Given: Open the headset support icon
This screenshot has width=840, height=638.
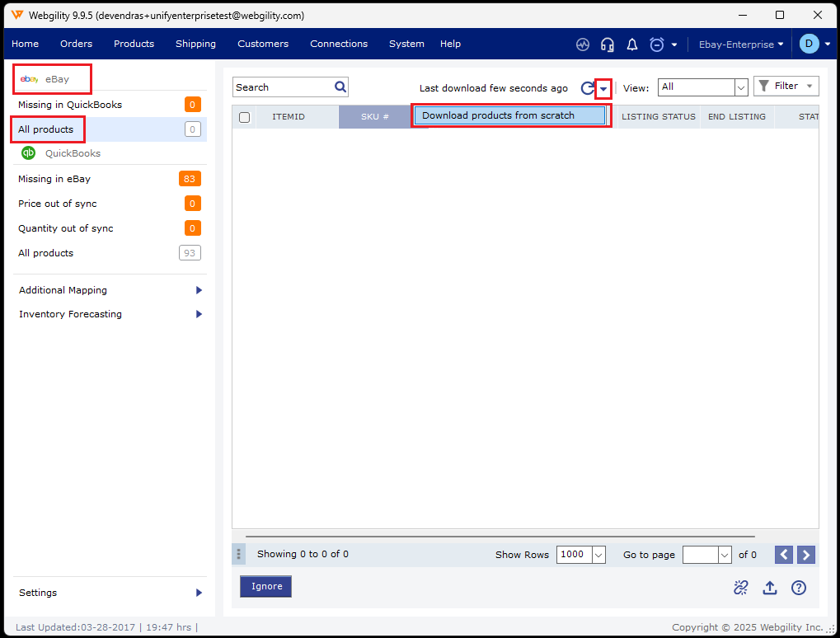Looking at the screenshot, I should [x=608, y=45].
